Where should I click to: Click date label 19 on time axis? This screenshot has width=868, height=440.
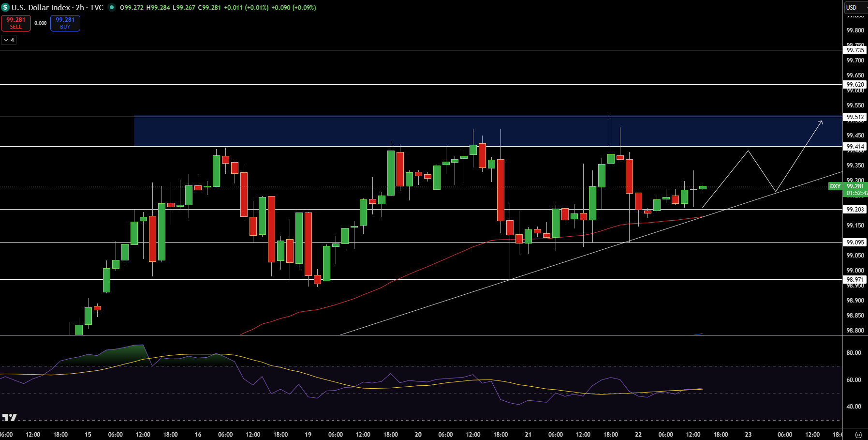click(x=308, y=434)
